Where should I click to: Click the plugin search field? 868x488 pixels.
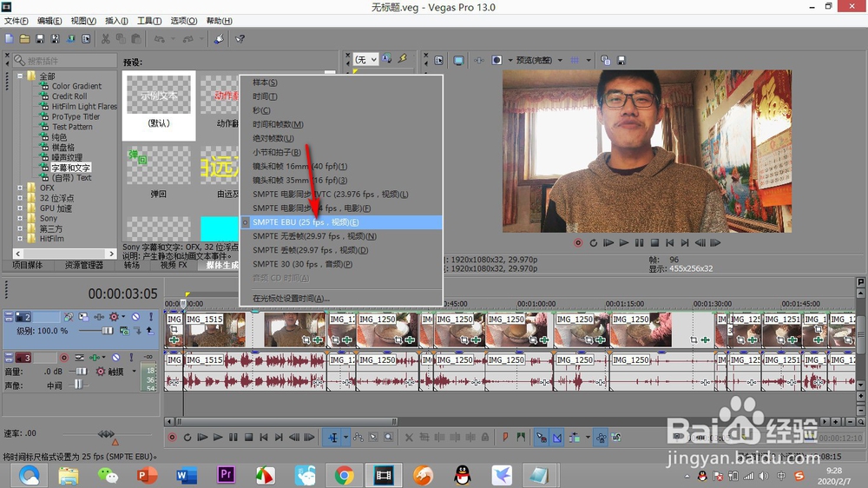click(65, 61)
